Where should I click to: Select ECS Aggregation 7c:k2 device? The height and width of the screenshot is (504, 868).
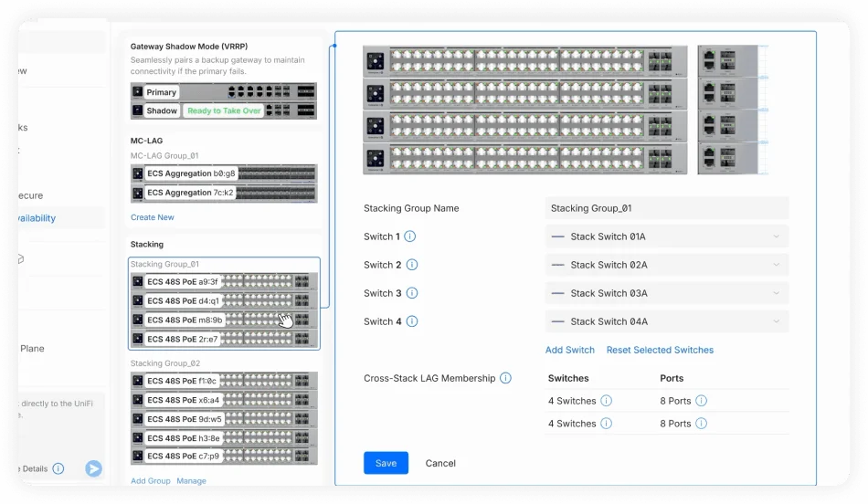point(224,193)
